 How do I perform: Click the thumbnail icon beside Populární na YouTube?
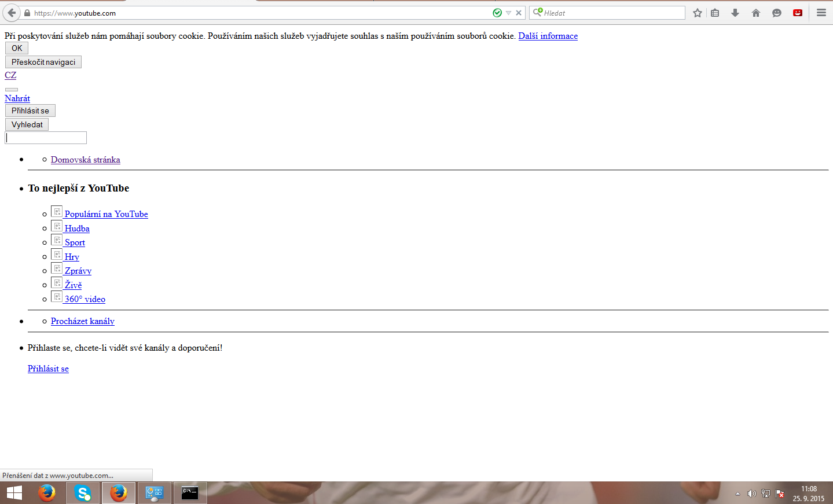click(57, 212)
